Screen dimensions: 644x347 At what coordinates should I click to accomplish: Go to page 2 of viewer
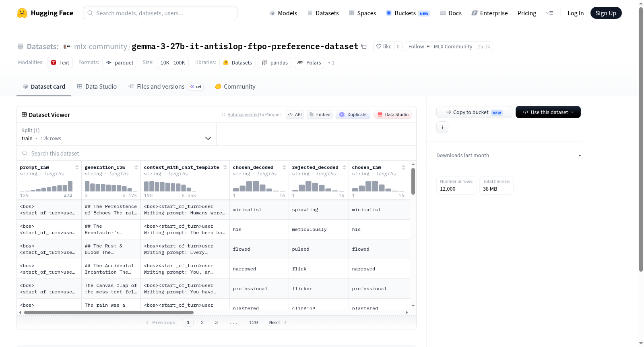(x=202, y=322)
